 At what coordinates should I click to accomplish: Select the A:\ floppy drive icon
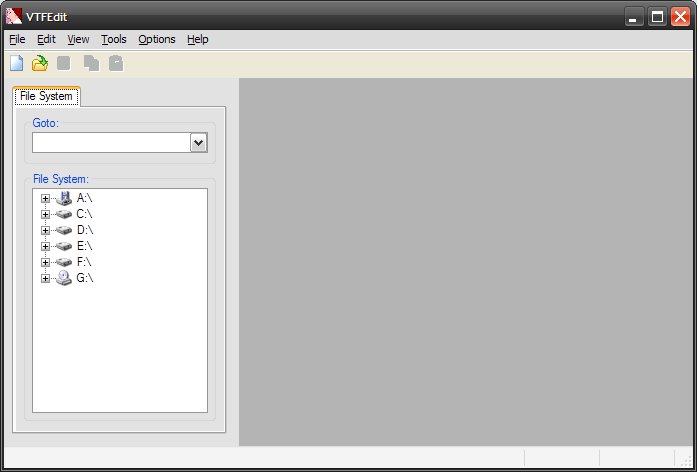point(64,198)
